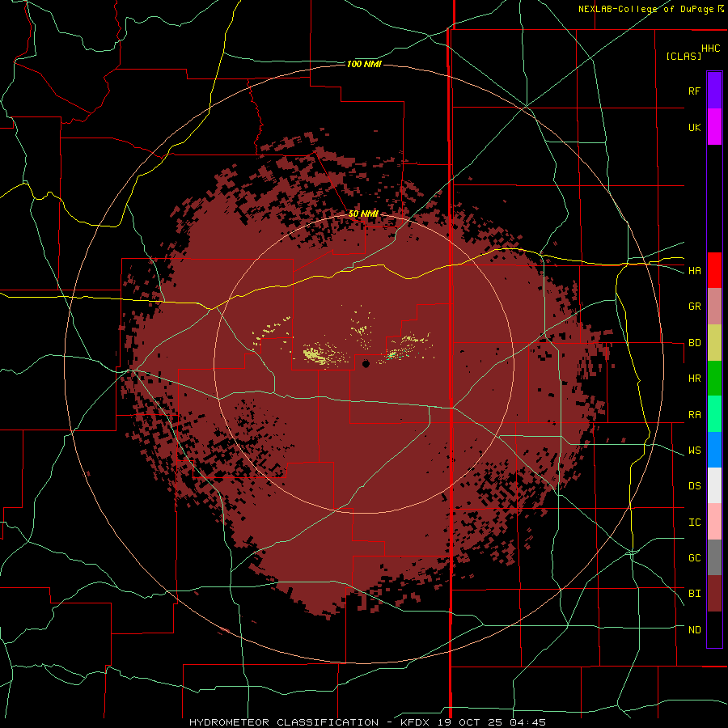Click the black radar site dot

[366, 363]
